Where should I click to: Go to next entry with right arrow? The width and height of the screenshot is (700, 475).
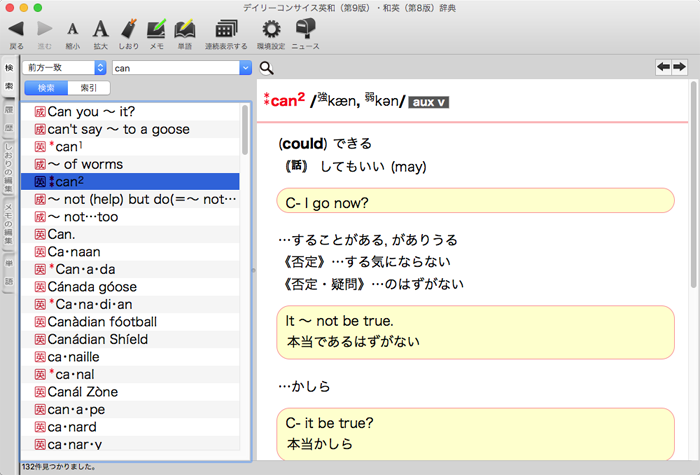(679, 67)
